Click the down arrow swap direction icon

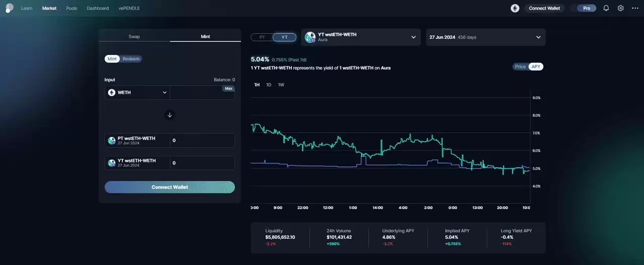170,115
